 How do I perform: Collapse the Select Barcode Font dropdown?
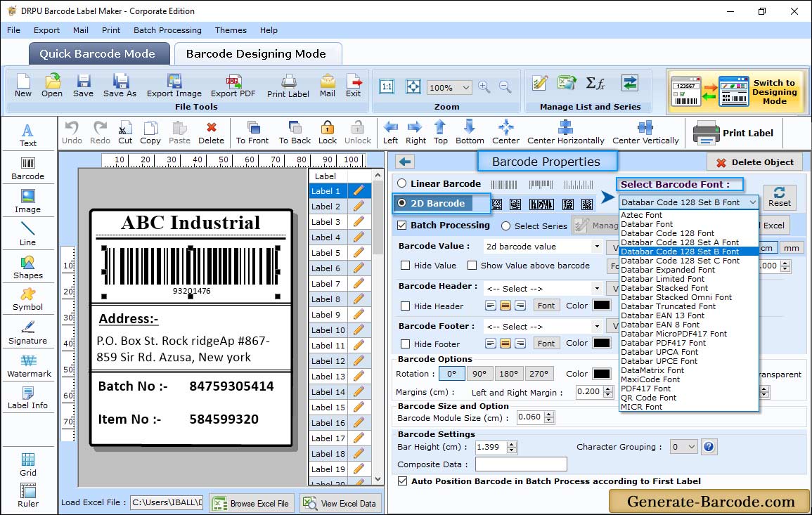tap(752, 202)
